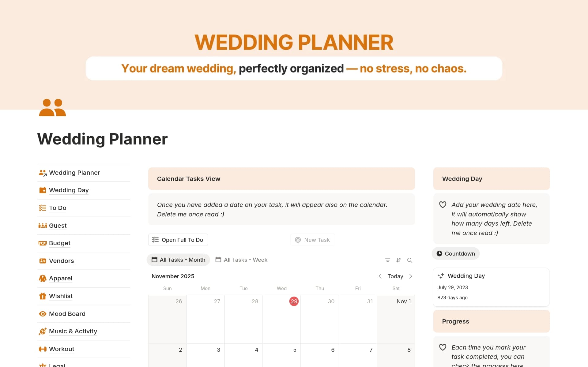Click the orange couple page icon
This screenshot has width=588, height=367.
(52, 107)
